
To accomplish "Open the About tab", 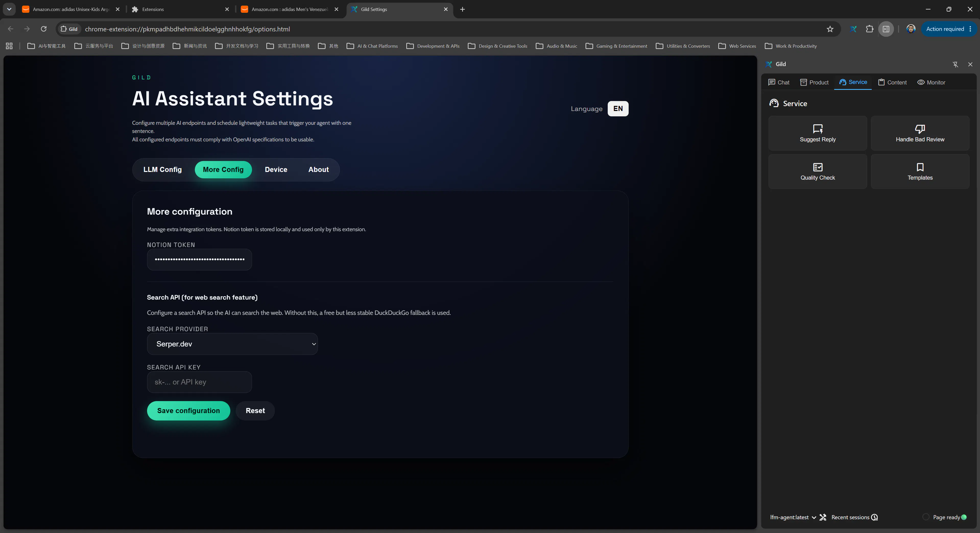I will click(x=318, y=170).
